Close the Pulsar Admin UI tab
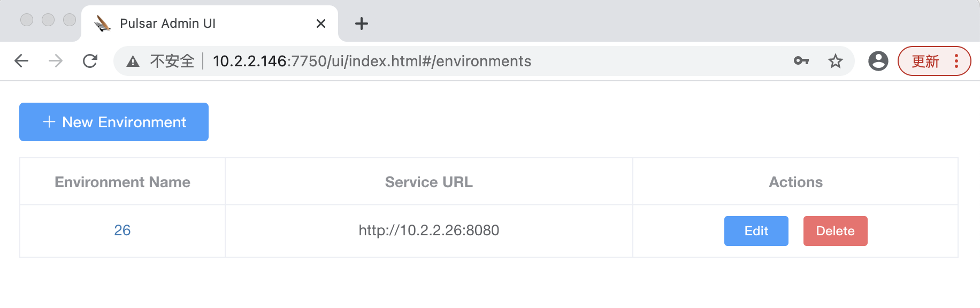This screenshot has width=980, height=308. pos(321,24)
